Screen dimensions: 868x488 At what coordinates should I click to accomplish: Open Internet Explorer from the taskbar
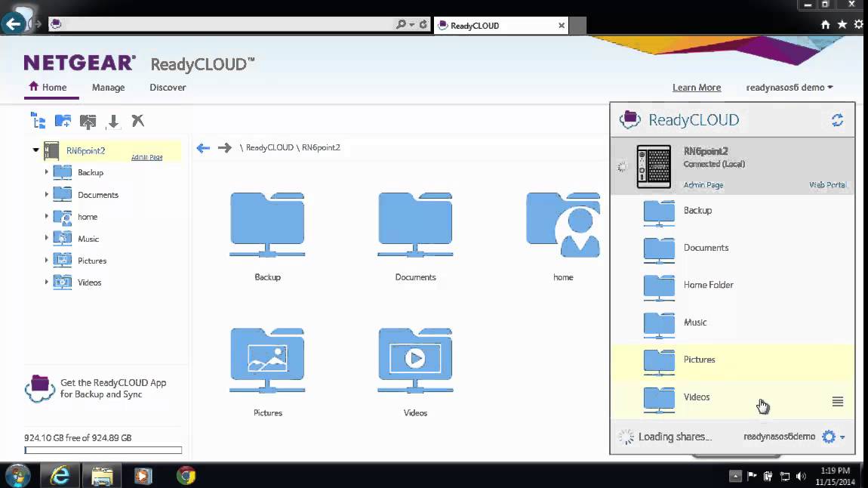60,476
